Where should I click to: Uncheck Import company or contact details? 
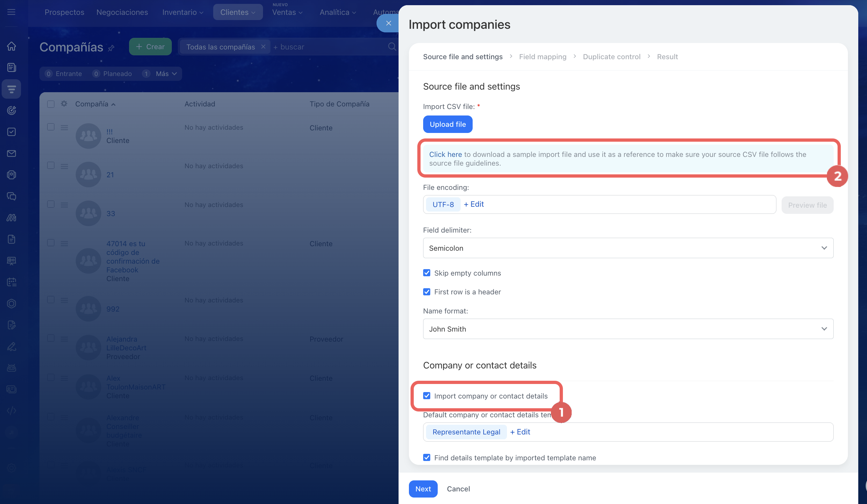(x=427, y=396)
